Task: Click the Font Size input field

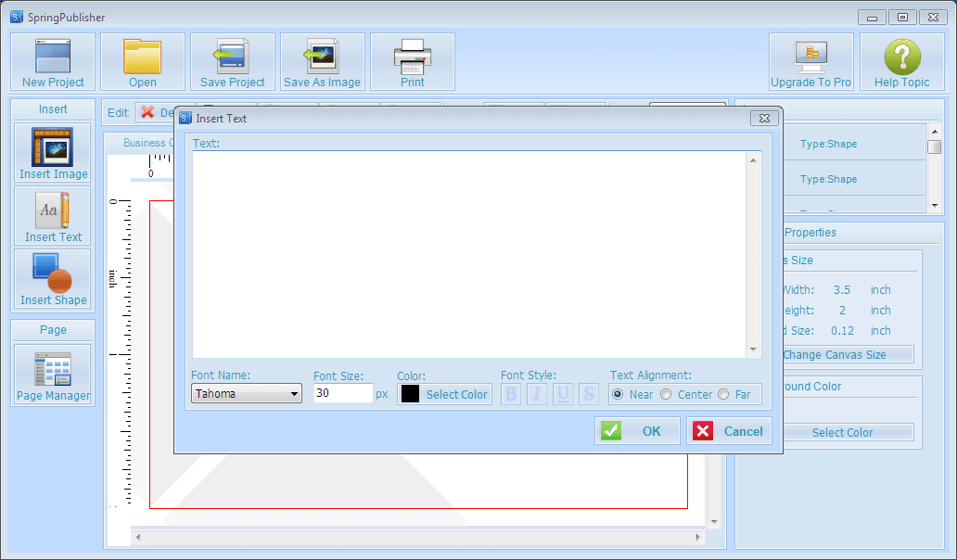Action: pyautogui.click(x=342, y=394)
